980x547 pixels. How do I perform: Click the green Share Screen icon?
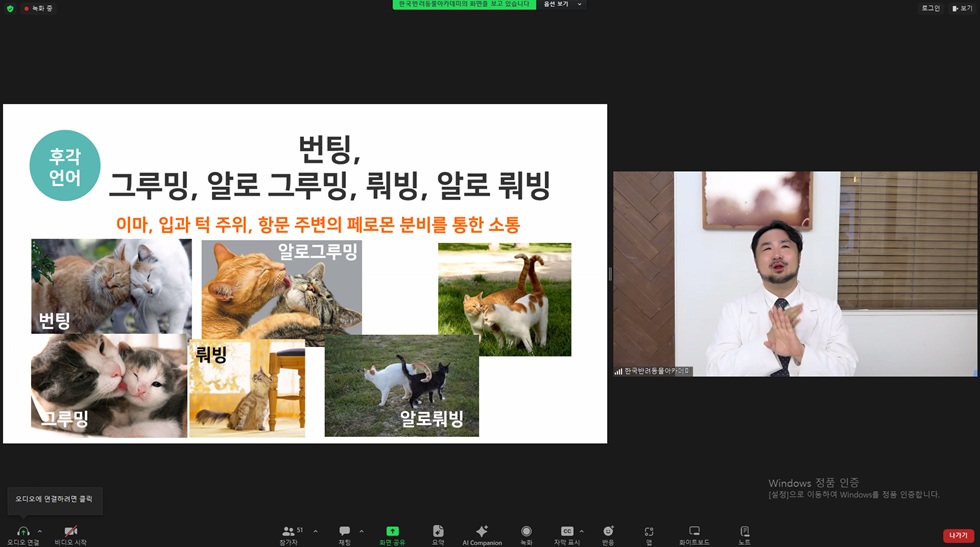point(392,531)
